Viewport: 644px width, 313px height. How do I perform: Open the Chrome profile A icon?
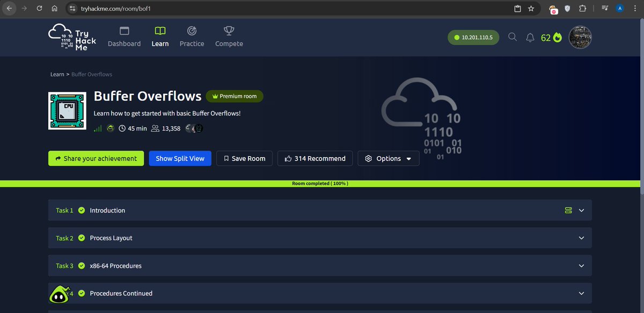coord(620,9)
